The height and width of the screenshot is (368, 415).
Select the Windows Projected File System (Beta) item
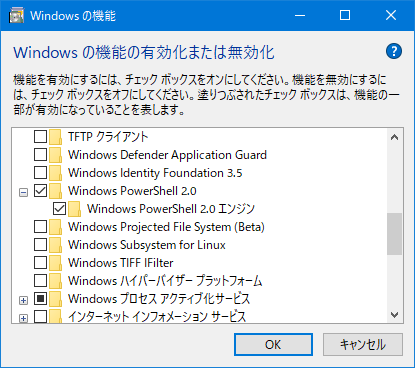coord(166,227)
